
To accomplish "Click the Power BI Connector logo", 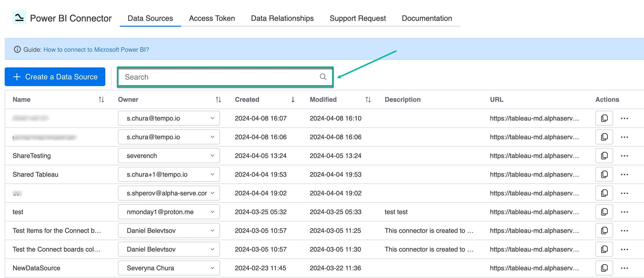I will point(19,18).
